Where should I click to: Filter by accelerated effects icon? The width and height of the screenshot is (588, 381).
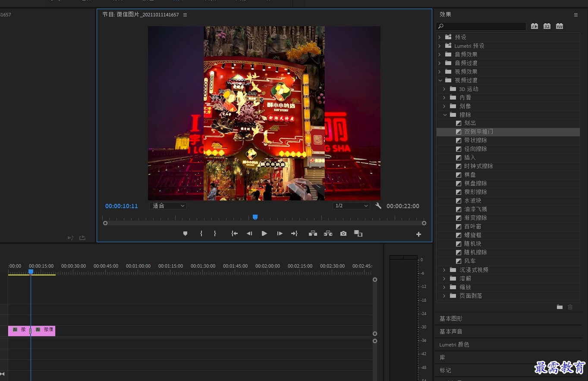click(535, 26)
